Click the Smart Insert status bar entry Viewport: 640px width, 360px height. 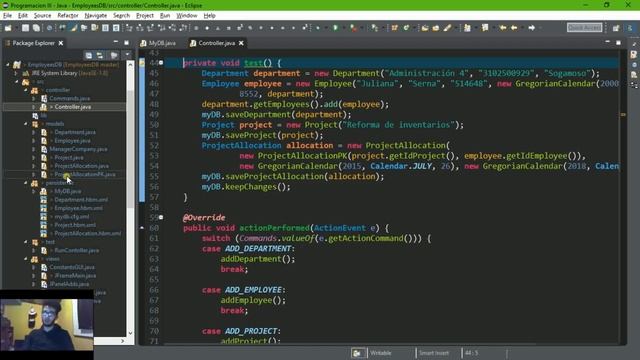coord(433,353)
